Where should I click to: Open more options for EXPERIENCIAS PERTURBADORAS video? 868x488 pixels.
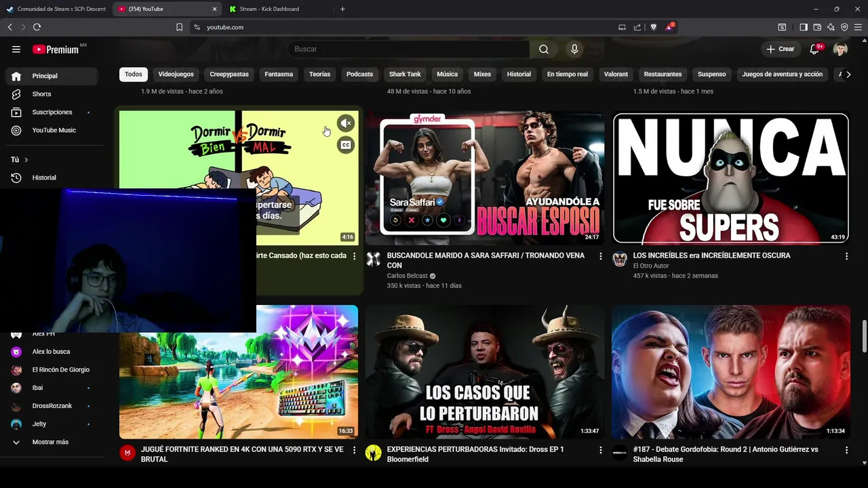click(x=600, y=450)
